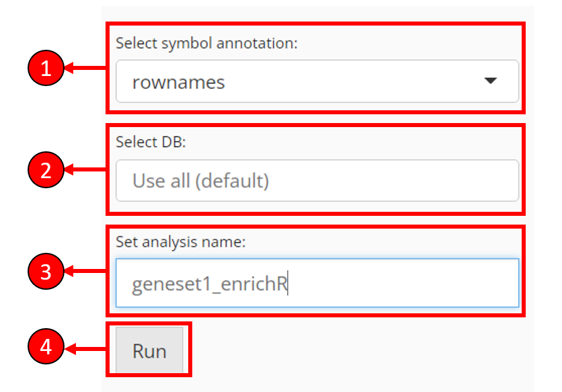Click the red circle marker numbered 4
This screenshot has width=562, height=392.
point(46,346)
